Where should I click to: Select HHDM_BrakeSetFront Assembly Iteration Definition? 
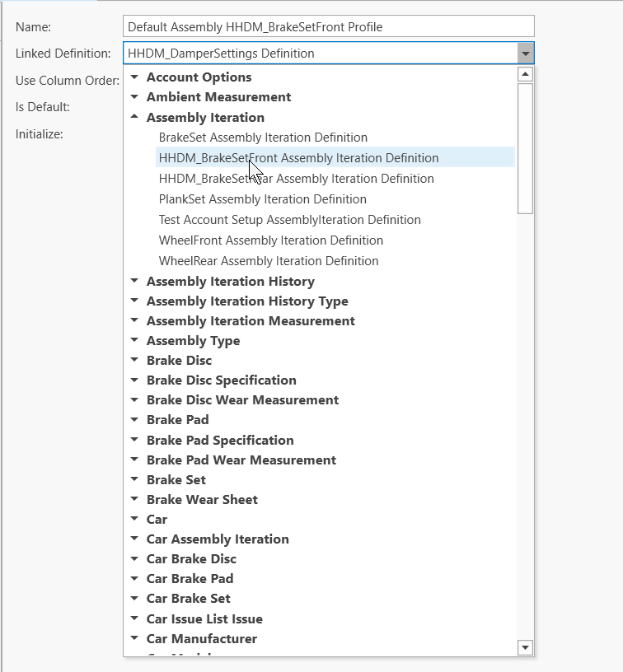click(x=298, y=158)
